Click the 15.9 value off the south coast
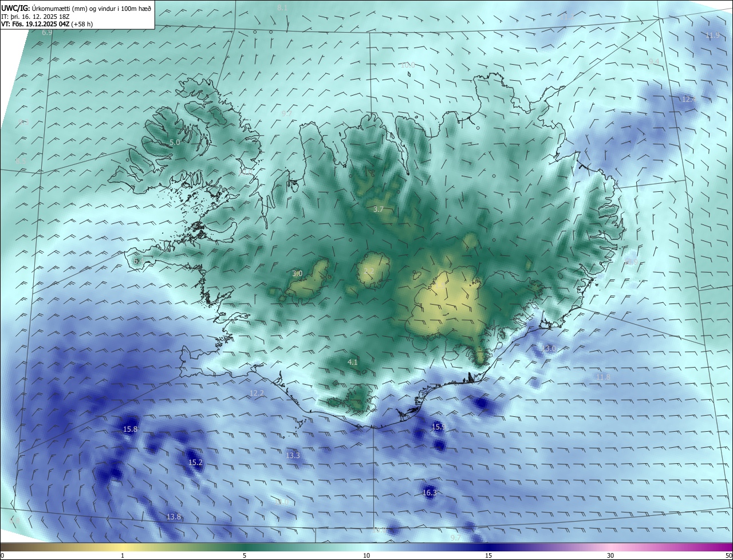This screenshot has width=733, height=560. pos(438,427)
